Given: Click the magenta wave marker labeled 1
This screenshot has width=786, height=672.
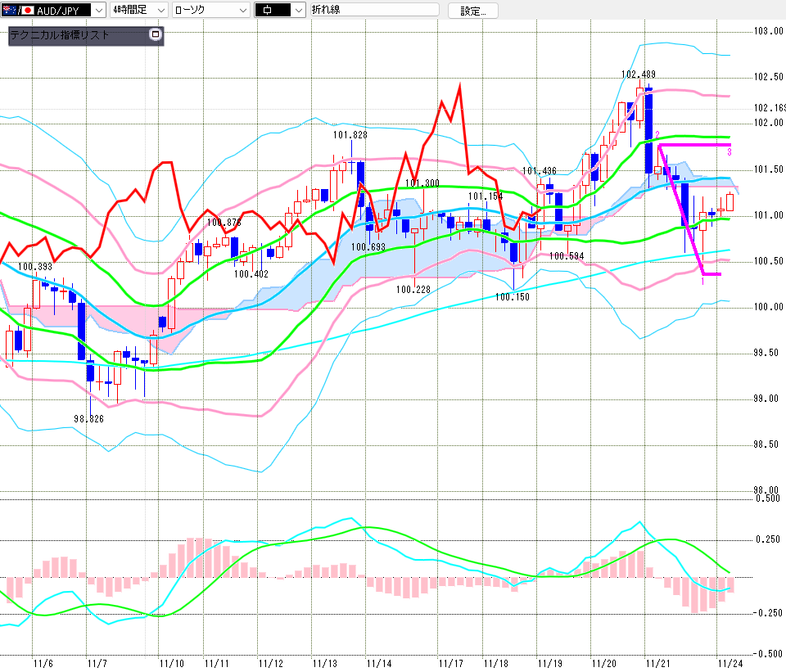Looking at the screenshot, I should [703, 281].
